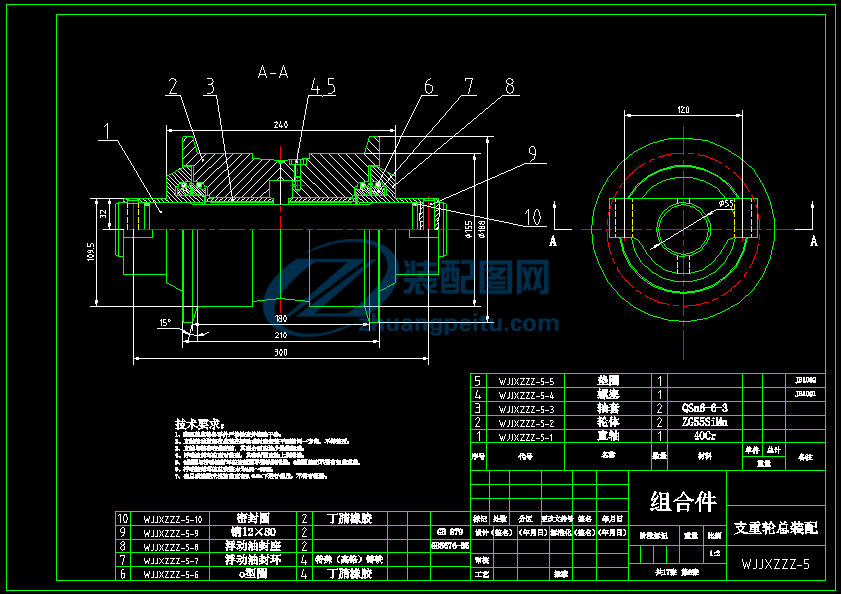The image size is (841, 594).
Task: Select the '销12×80' part name cell
Action: [253, 532]
